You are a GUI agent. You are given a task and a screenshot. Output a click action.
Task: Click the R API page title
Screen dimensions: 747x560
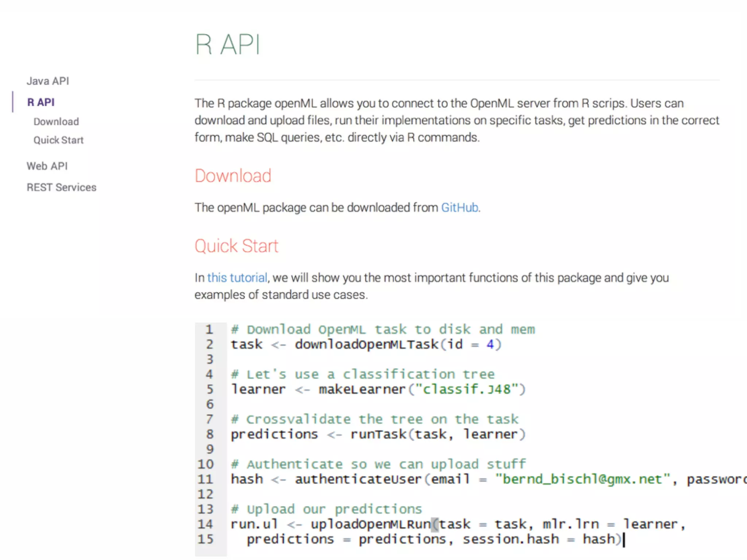click(228, 45)
